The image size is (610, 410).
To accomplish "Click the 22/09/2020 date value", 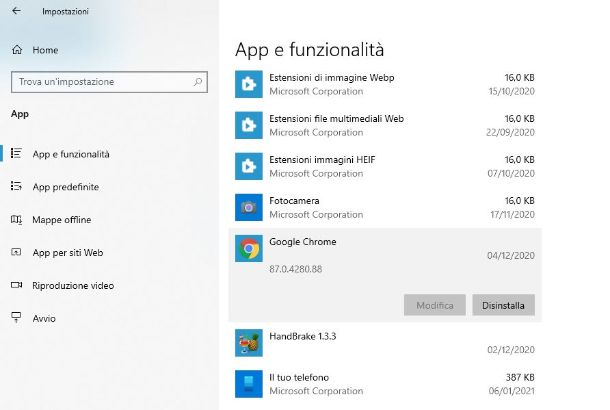I will [x=510, y=132].
